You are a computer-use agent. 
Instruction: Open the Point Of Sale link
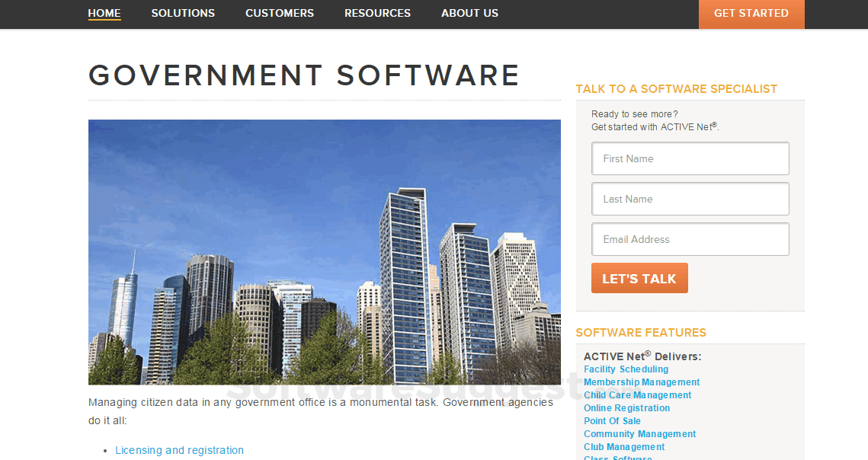pyautogui.click(x=612, y=420)
